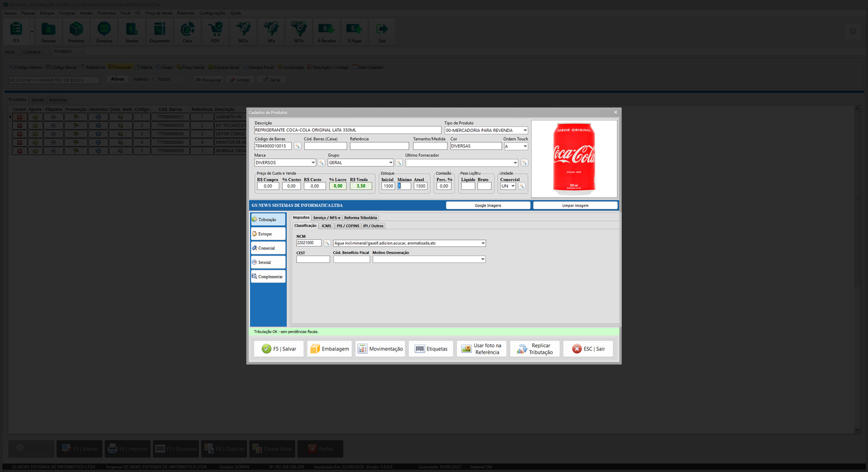
Task: Click the dropdown arrow beside O.S. toolbar button
Action: tap(31, 31)
